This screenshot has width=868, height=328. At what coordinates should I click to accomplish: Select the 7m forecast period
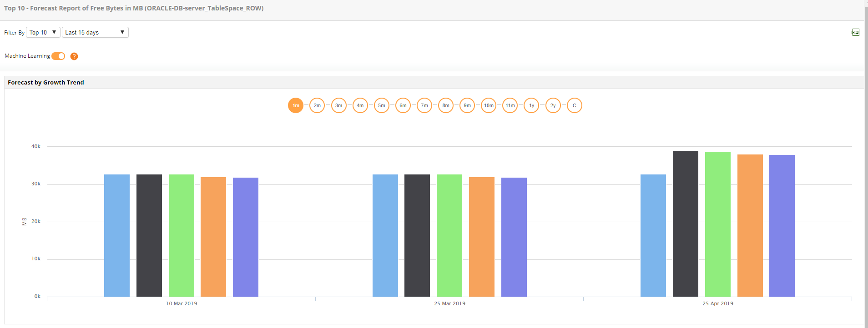tap(424, 105)
